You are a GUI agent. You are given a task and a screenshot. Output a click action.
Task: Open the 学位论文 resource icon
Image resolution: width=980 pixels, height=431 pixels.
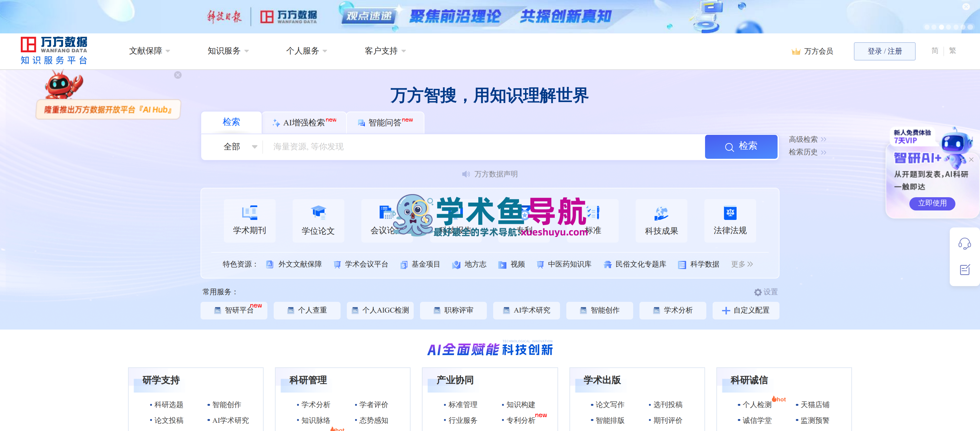[x=318, y=221]
